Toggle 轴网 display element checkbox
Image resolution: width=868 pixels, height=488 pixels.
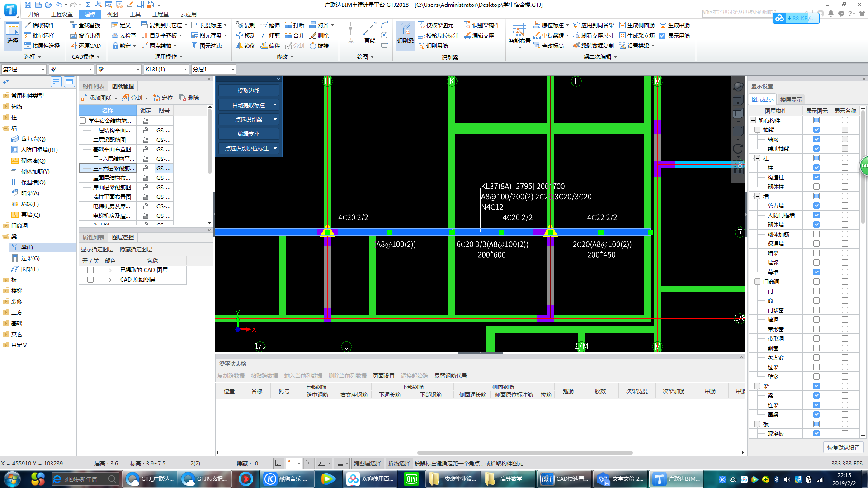point(816,139)
